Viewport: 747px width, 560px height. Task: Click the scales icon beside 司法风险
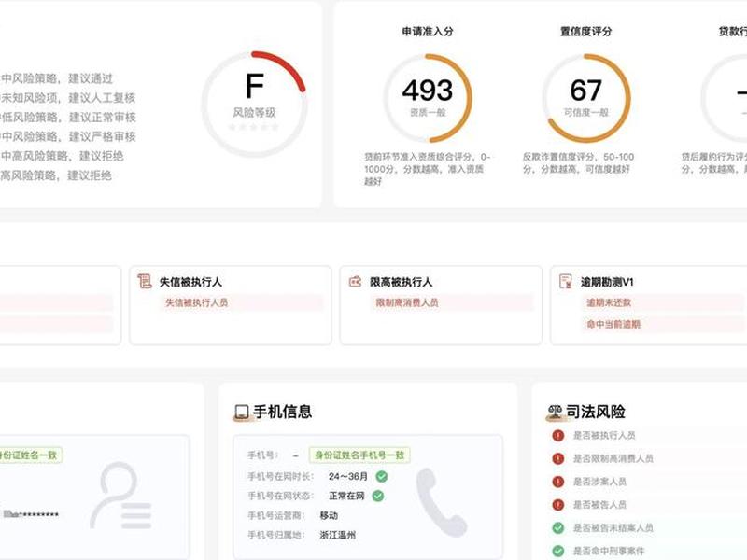(x=555, y=412)
